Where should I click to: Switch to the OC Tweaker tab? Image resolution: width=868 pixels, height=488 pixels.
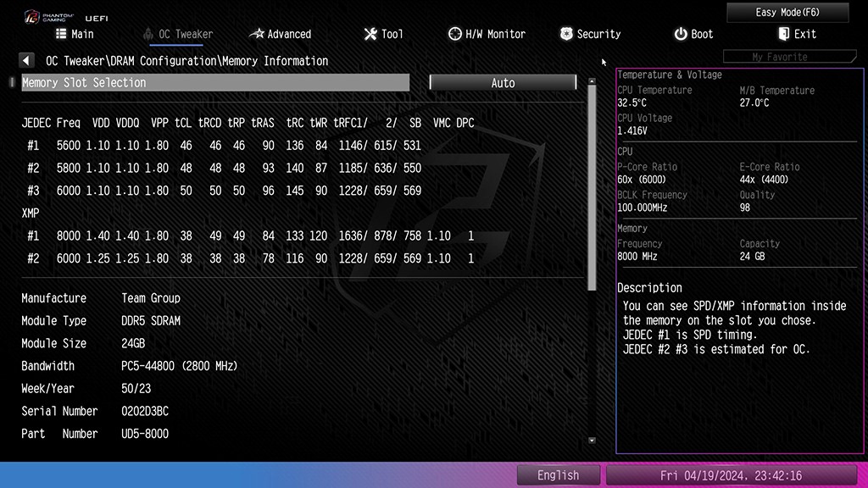[x=178, y=34]
